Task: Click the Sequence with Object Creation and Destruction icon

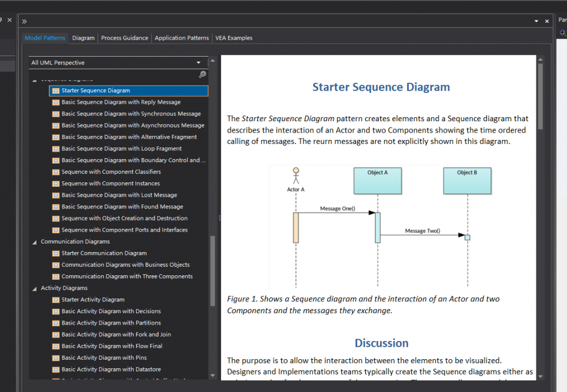Action: point(56,218)
